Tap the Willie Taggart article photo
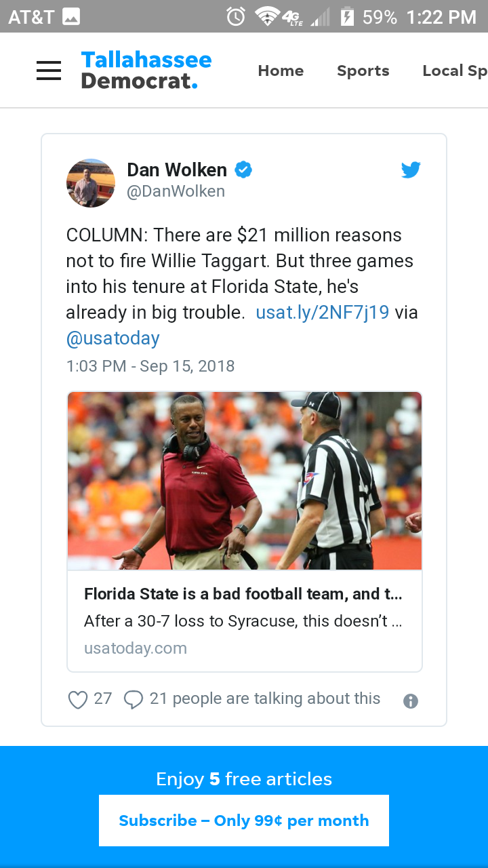 coord(244,481)
